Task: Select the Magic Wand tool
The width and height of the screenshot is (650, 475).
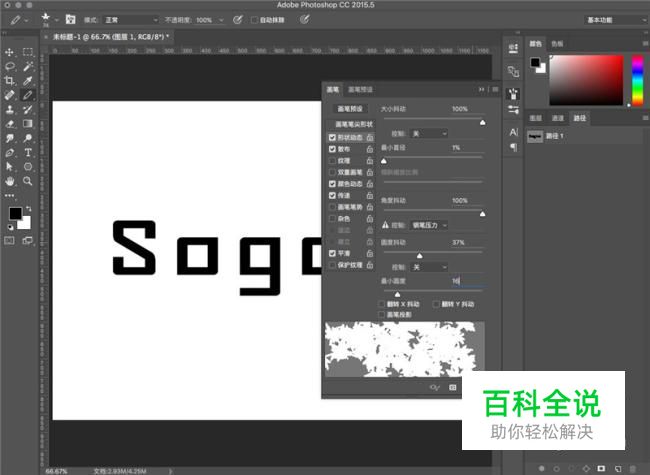Action: coord(28,66)
